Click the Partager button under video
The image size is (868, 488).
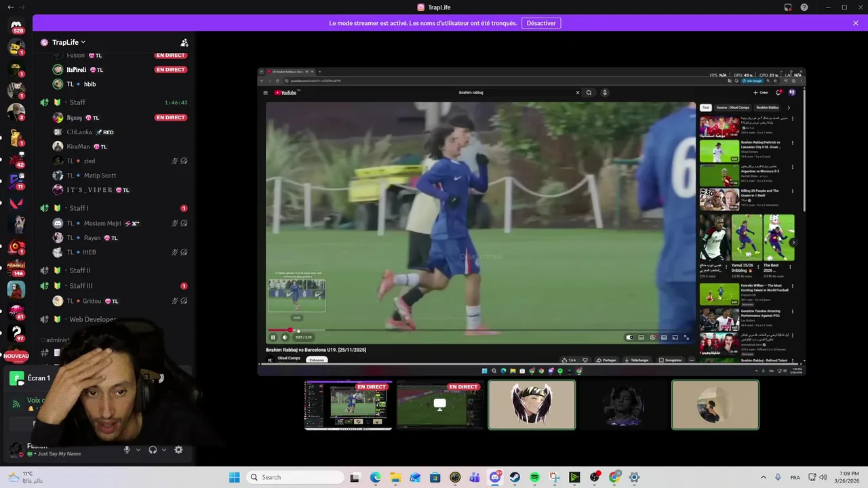[606, 360]
